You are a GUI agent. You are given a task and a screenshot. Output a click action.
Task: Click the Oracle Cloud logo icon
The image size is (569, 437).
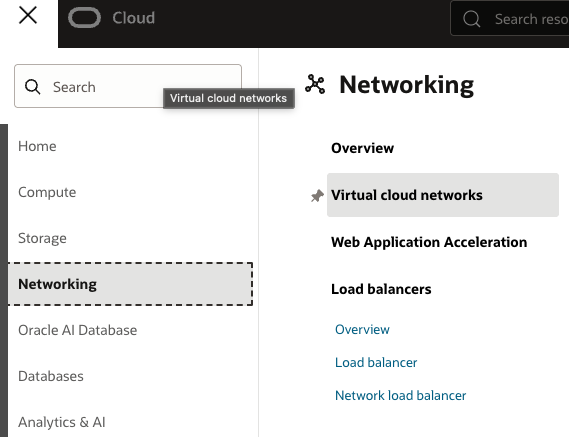[x=85, y=17]
